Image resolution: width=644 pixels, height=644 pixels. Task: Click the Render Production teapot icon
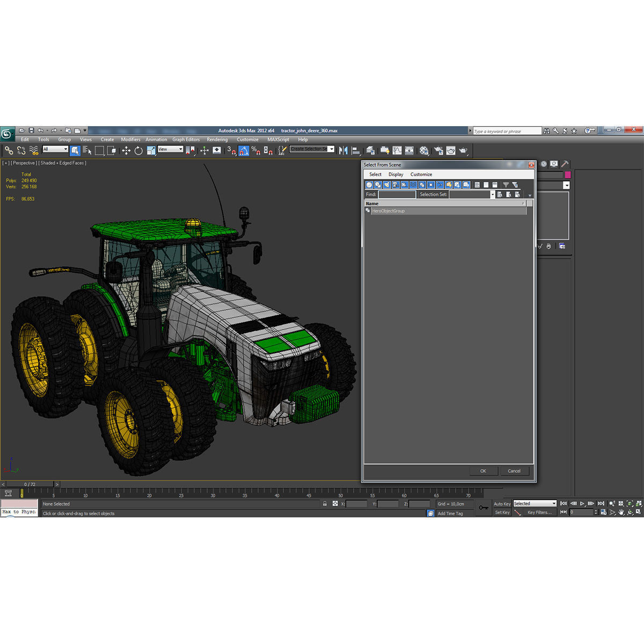[x=463, y=151]
